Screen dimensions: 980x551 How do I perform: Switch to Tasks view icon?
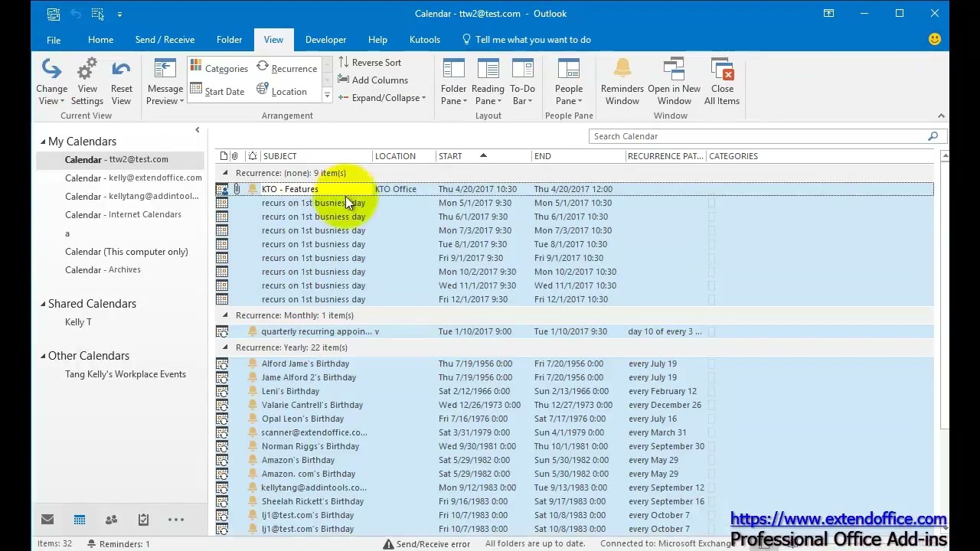(143, 520)
